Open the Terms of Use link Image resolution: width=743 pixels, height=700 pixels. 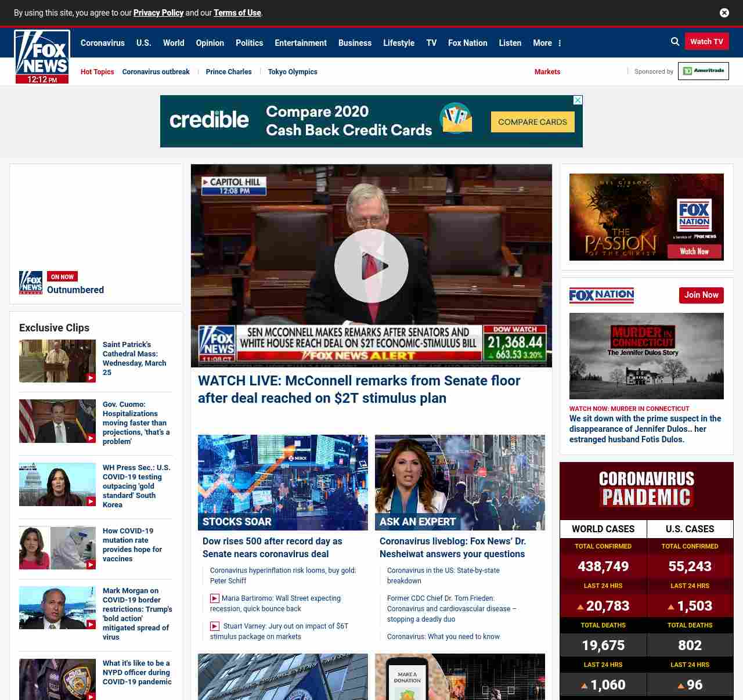click(x=237, y=13)
